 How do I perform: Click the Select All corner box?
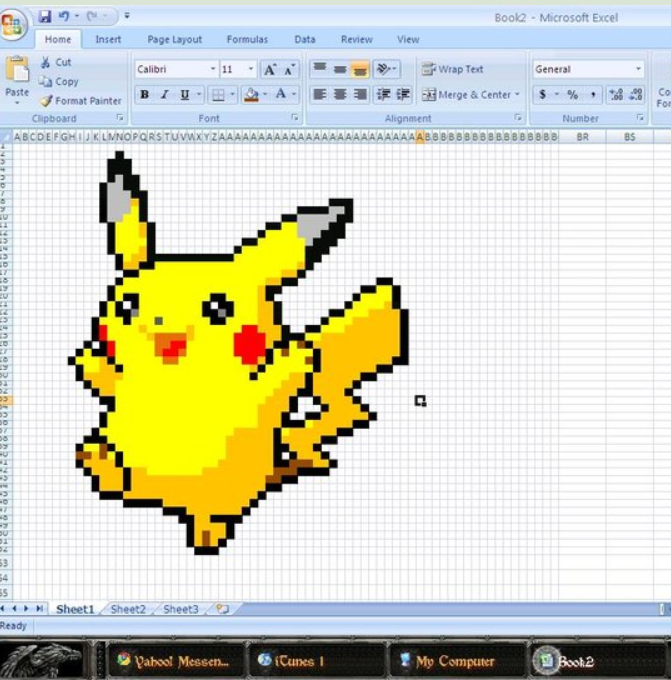tap(6, 137)
